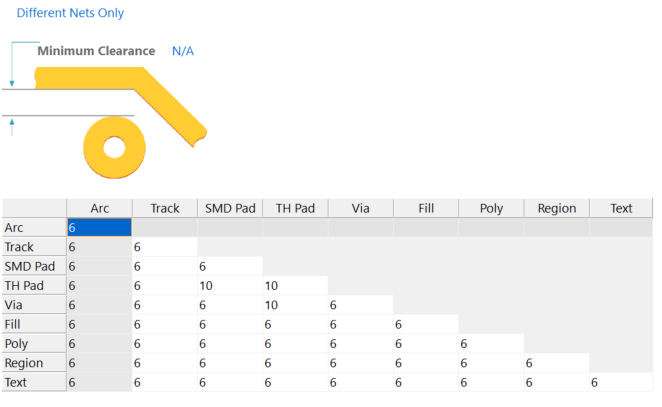Select the SMD Pad row header
662x407 pixels.
click(x=34, y=266)
